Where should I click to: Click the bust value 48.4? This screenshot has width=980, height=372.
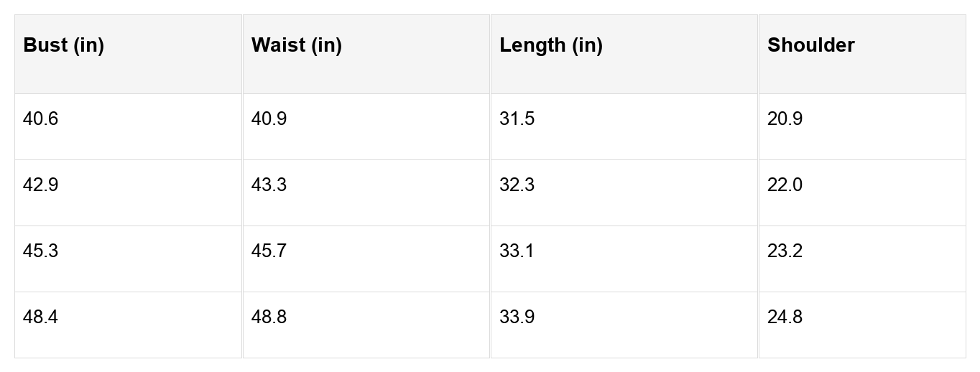coord(41,317)
